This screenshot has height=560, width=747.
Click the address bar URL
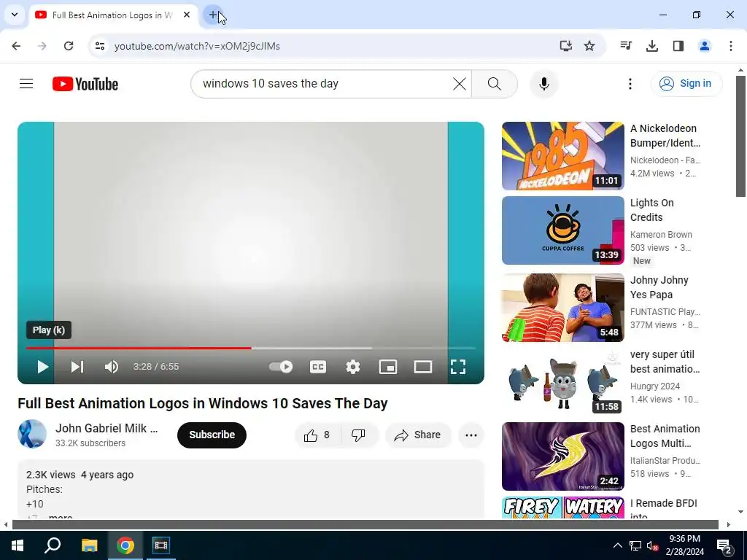click(197, 46)
